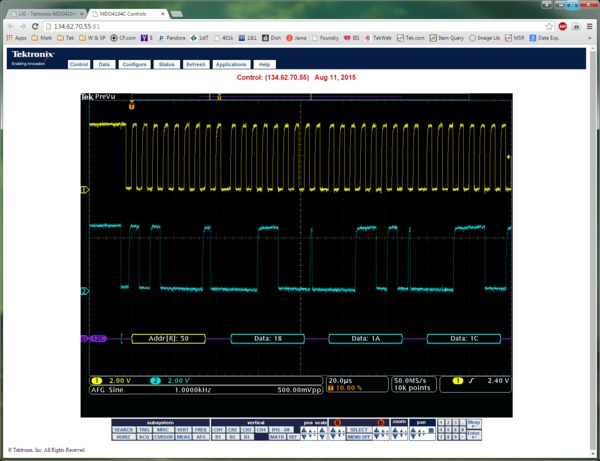The image size is (600, 461).
Task: Open the Chrome hamburger menu
Action: 590,26
